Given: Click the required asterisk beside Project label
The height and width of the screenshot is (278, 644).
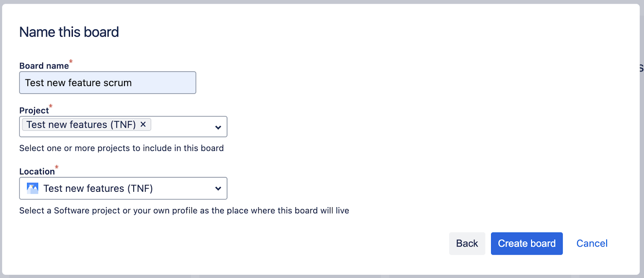Looking at the screenshot, I should point(51,106).
